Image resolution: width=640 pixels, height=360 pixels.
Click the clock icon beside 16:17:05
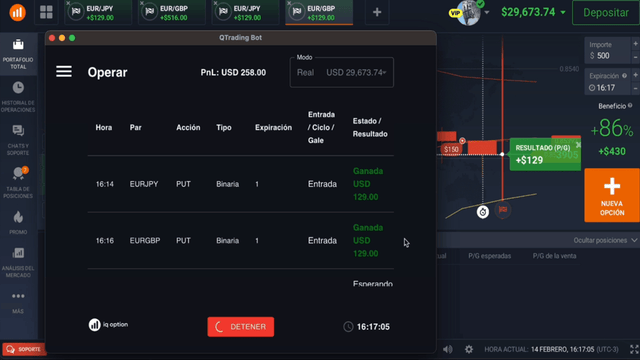(x=348, y=327)
